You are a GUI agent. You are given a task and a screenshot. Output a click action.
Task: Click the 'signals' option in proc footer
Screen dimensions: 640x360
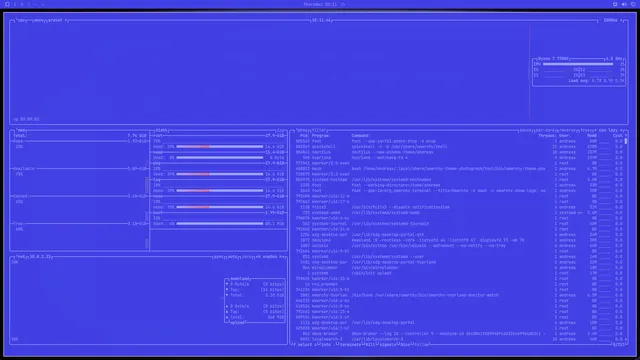[388, 345]
